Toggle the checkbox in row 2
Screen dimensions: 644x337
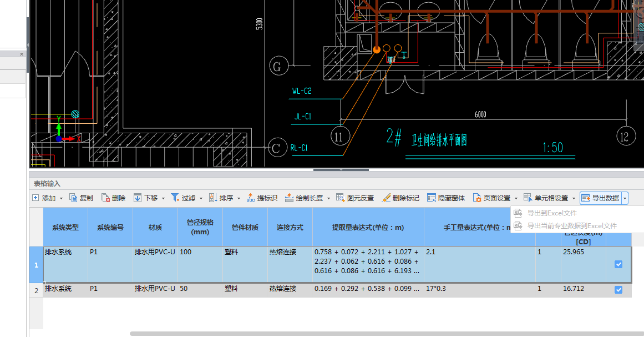click(618, 290)
